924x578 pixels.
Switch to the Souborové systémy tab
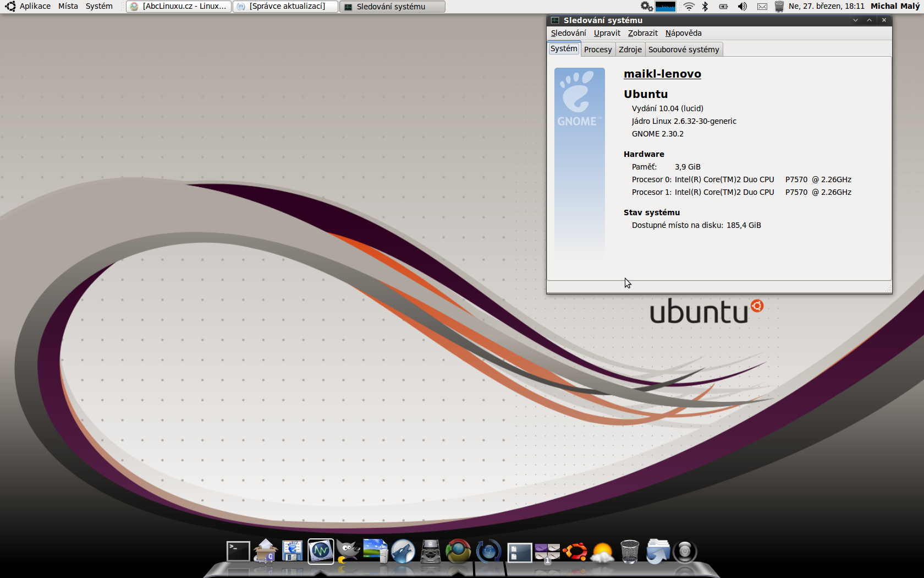coord(684,50)
